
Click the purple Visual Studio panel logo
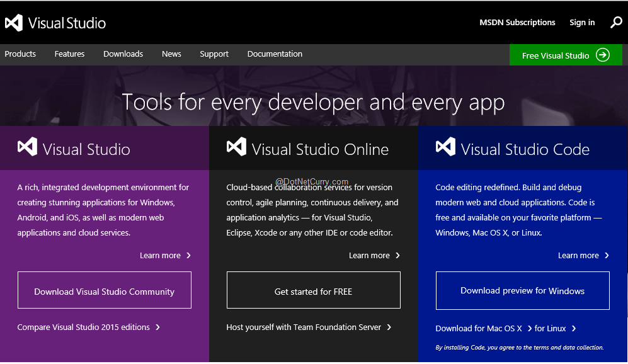(x=27, y=147)
